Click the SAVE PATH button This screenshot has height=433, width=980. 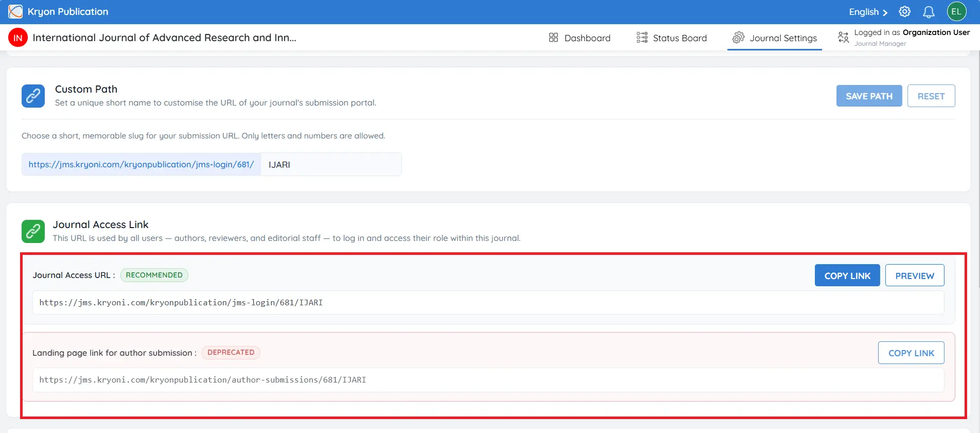pos(869,96)
